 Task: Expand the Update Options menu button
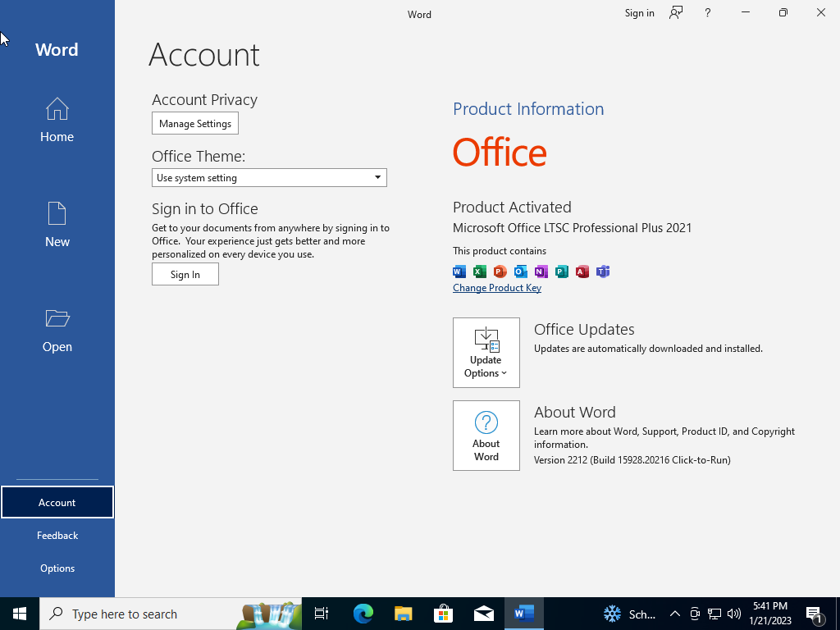tap(486, 353)
